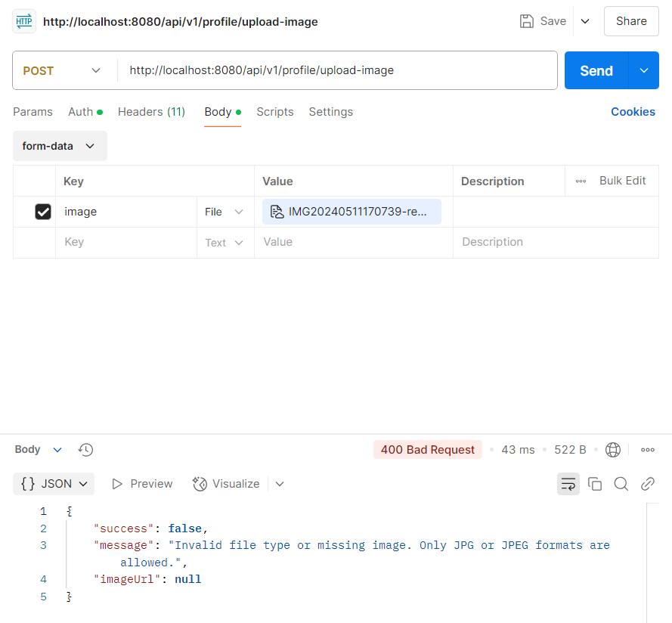Open network globe info icon
Viewport: 672px width, 623px height.
tap(612, 450)
